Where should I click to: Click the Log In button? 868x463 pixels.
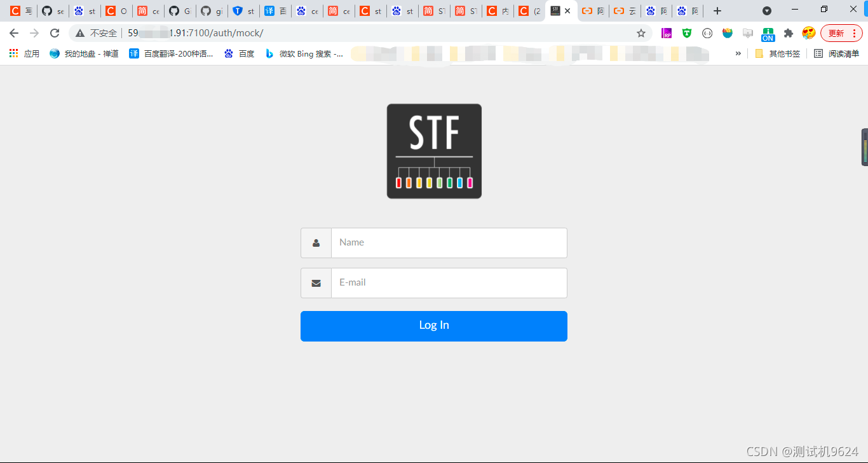click(434, 326)
